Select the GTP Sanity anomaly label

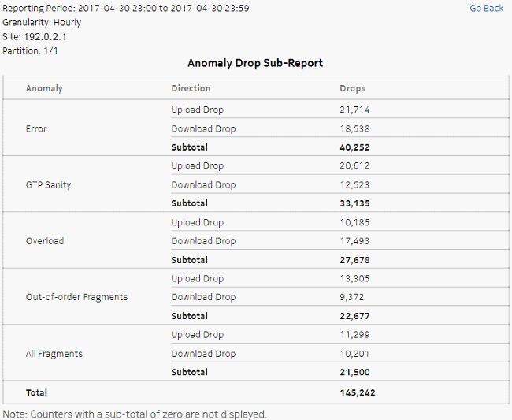coord(48,185)
